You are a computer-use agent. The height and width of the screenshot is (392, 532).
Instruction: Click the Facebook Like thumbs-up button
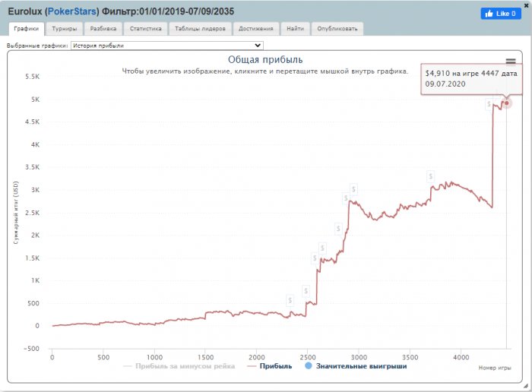(501, 14)
